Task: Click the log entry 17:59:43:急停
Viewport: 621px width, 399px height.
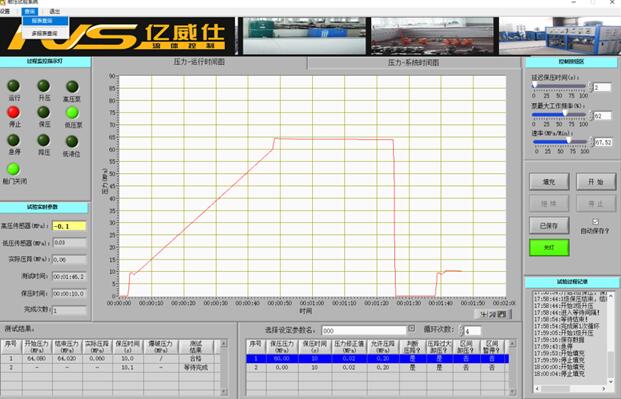Action: pyautogui.click(x=553, y=346)
